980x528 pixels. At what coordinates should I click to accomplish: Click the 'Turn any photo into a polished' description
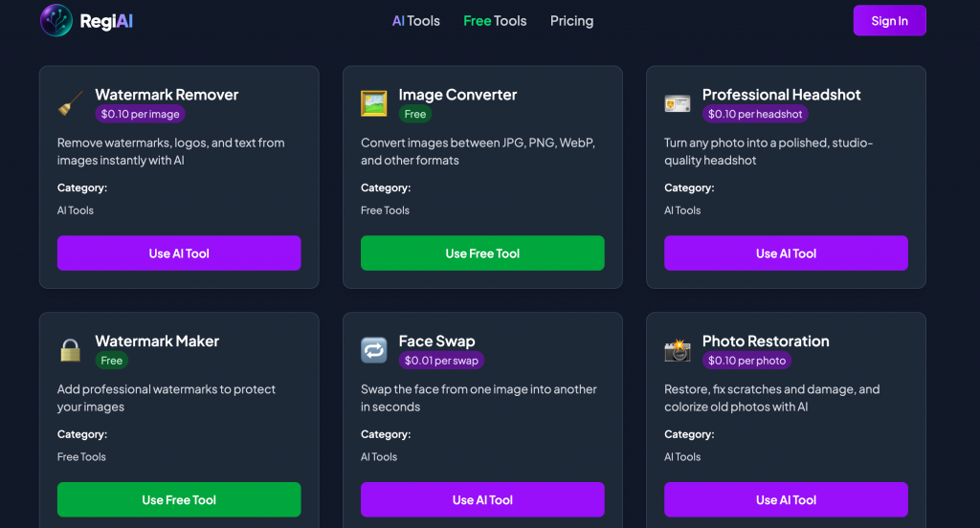click(x=768, y=151)
